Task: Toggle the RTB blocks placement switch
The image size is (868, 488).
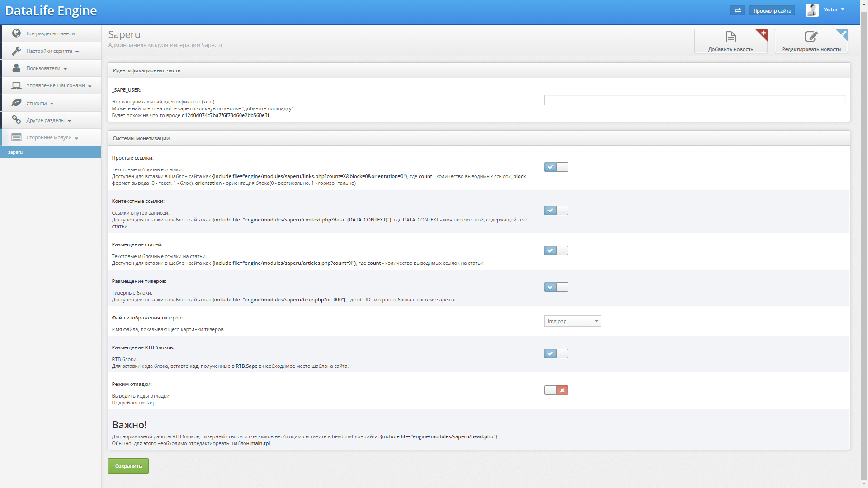Action: [556, 354]
